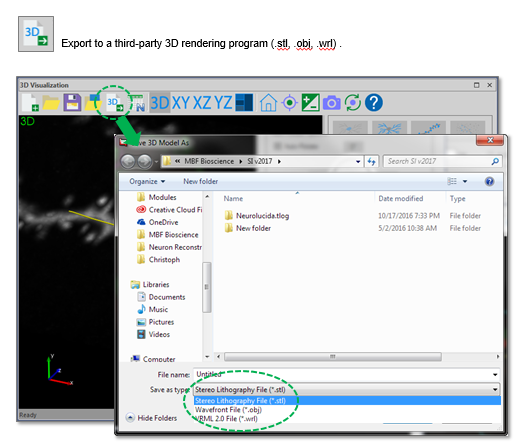Toggle the YZ view mode
The width and height of the screenshot is (519, 448).
[x=223, y=103]
